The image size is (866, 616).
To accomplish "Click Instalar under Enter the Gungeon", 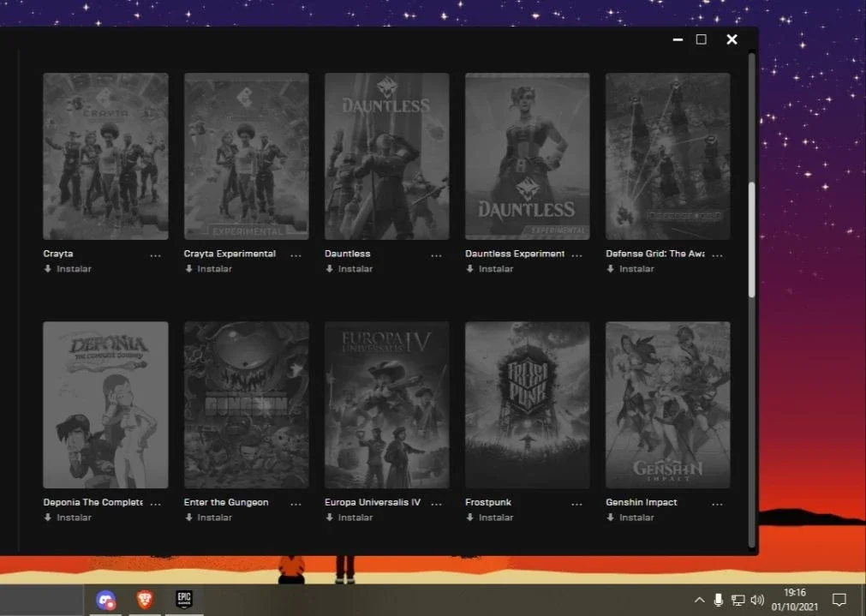I will [208, 517].
